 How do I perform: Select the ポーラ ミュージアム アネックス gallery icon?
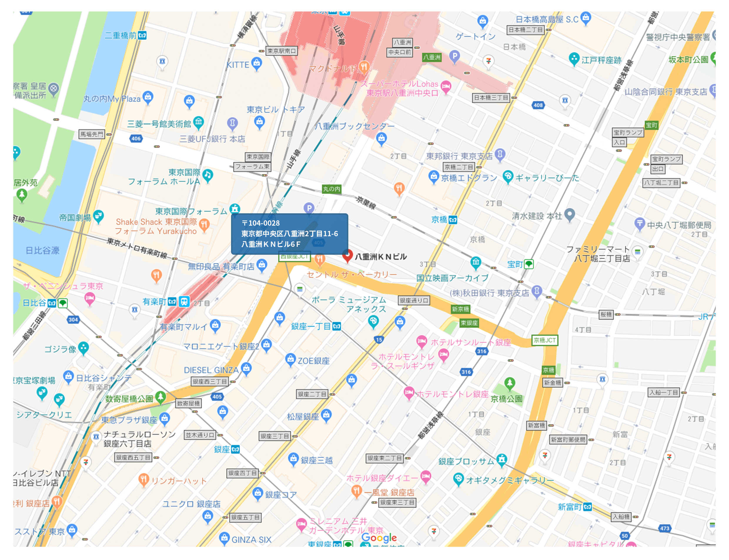coord(373,322)
